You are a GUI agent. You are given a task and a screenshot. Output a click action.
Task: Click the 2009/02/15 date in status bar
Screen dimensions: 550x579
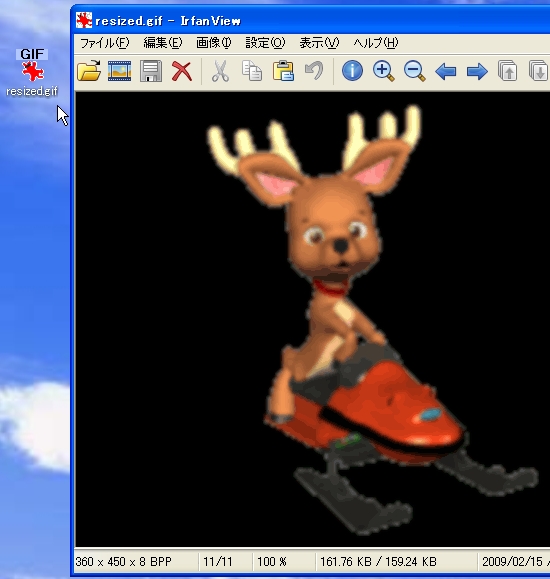coord(512,562)
